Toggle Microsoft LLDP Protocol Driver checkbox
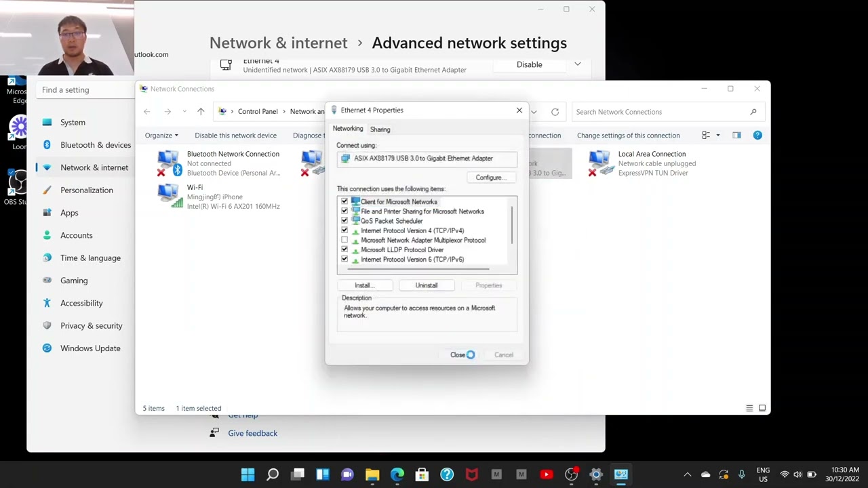 [344, 249]
